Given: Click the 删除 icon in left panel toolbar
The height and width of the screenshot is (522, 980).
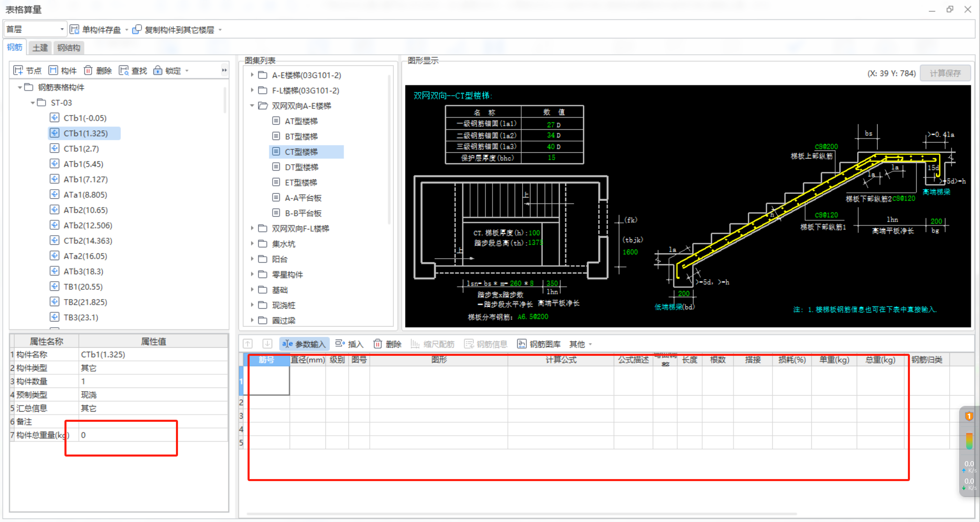Looking at the screenshot, I should coord(88,71).
